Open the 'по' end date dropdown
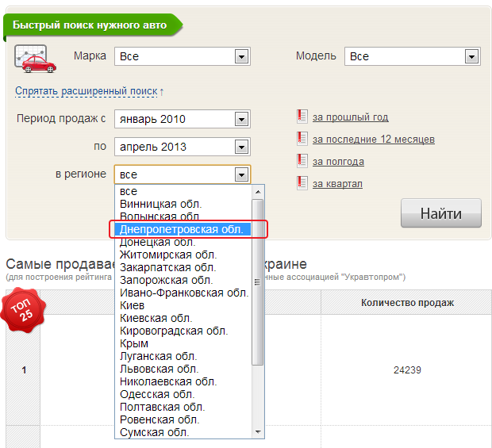 coord(183,147)
